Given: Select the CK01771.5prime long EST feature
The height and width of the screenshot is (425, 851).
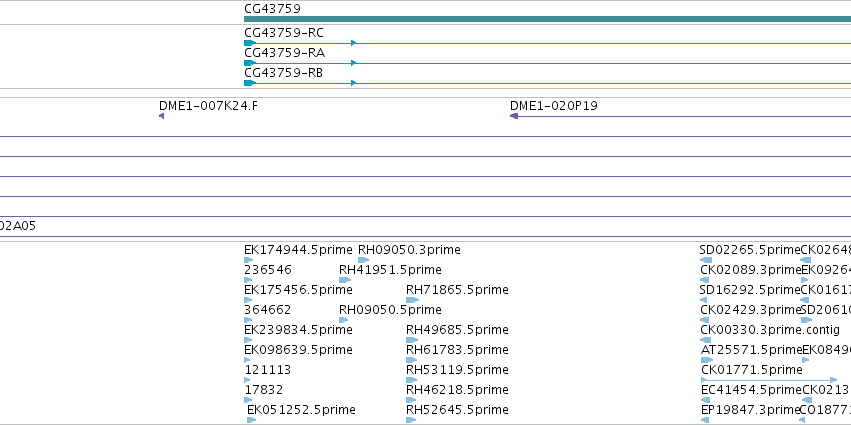Looking at the screenshot, I should [x=769, y=380].
